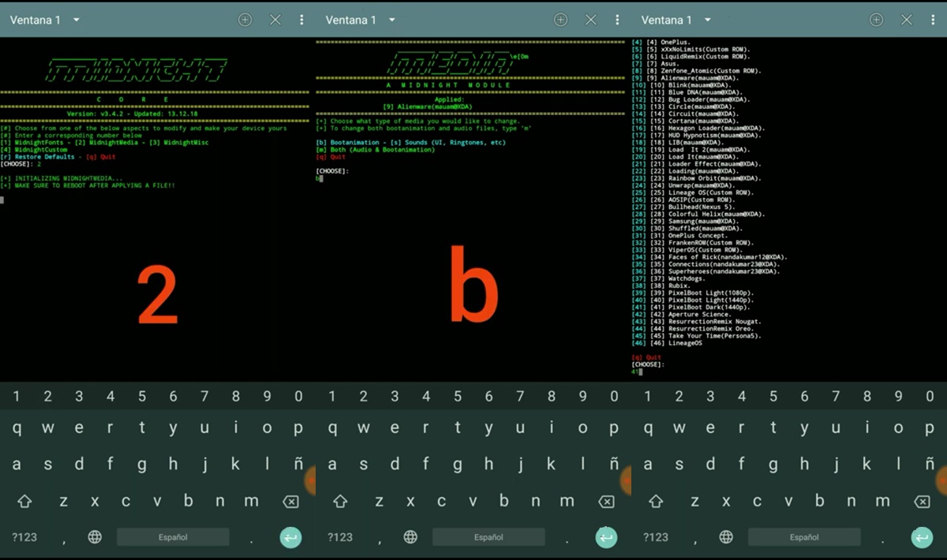Tap the round Enter key on MidnightMedia screen keyboard
This screenshot has height=560, width=947.
[x=606, y=538]
